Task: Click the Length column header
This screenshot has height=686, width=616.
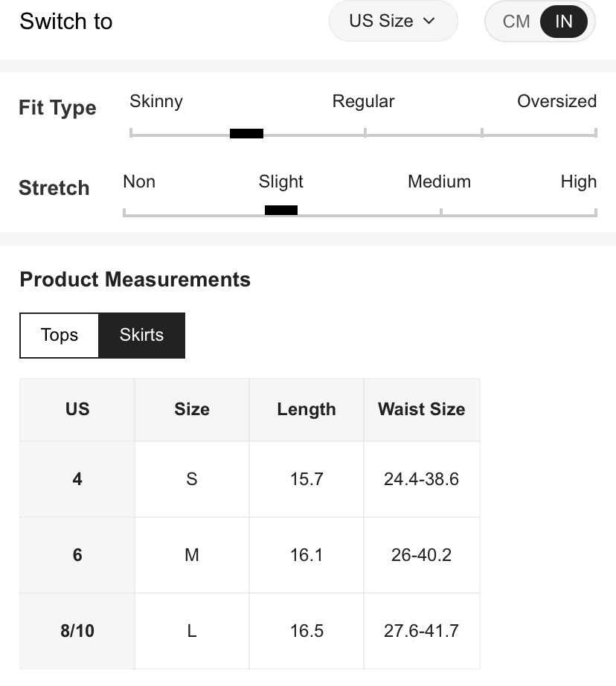Action: point(307,409)
